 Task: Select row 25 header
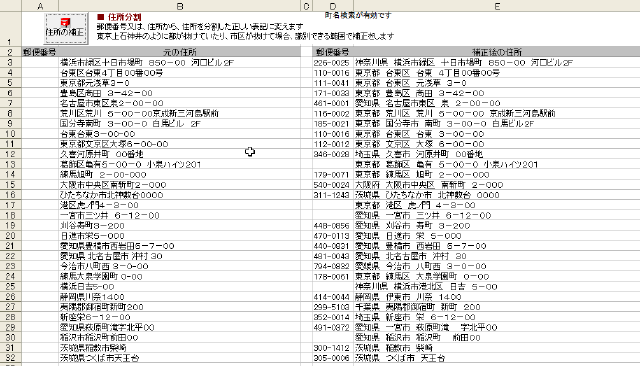coord(11,287)
